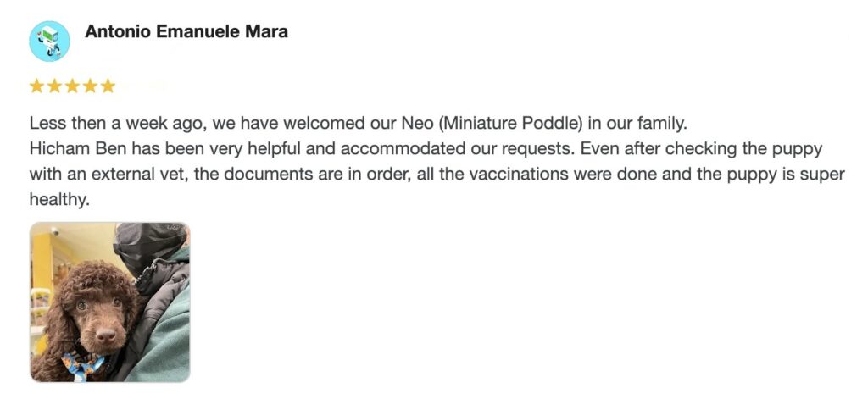The height and width of the screenshot is (399, 868).
Task: Click the second gold rating star
Action: click(x=54, y=86)
